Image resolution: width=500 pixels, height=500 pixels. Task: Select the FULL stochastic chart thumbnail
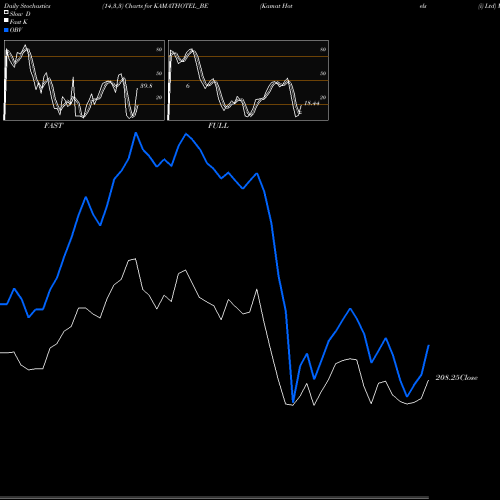coord(248,80)
